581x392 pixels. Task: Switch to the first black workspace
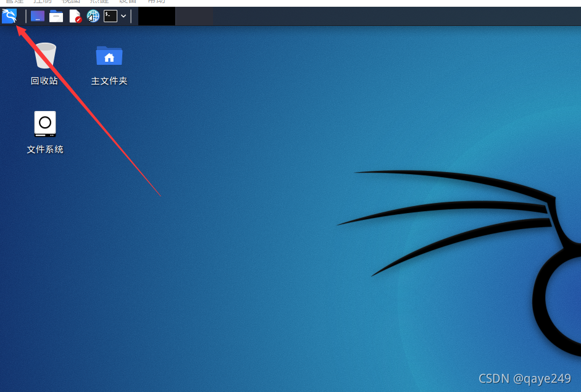pyautogui.click(x=157, y=16)
